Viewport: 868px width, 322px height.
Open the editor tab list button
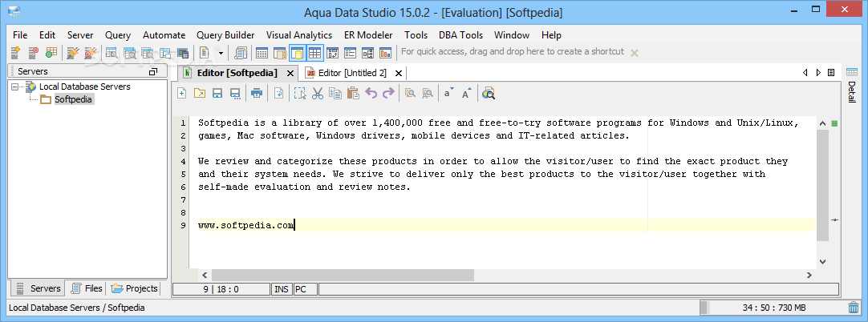click(831, 73)
